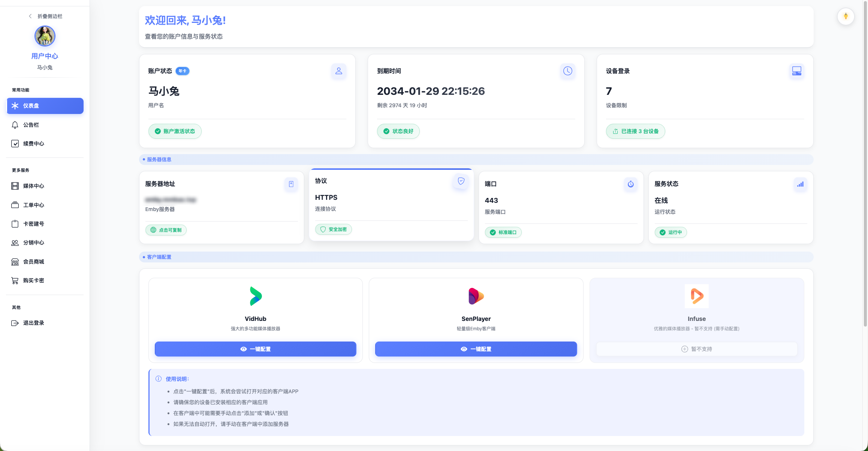868x451 pixels.
Task: Click the 已连接 3 台设备 badge
Action: (x=636, y=131)
